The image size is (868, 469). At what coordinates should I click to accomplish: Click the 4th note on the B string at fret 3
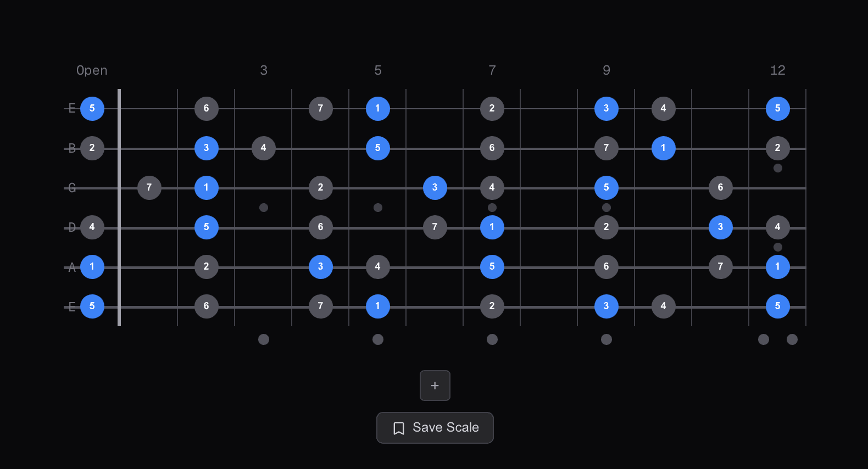(x=263, y=148)
